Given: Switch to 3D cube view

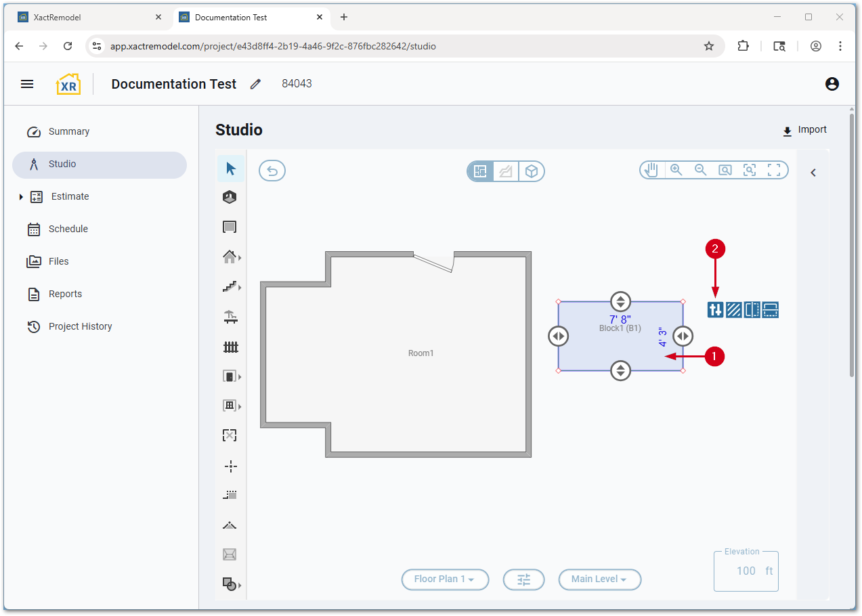Looking at the screenshot, I should [x=532, y=172].
